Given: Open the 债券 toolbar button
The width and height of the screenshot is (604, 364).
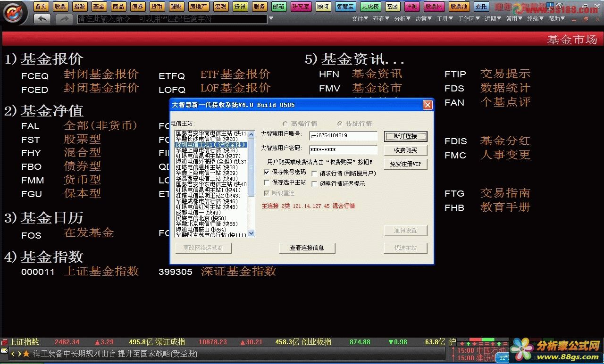Looking at the screenshot, I should tap(137, 6).
